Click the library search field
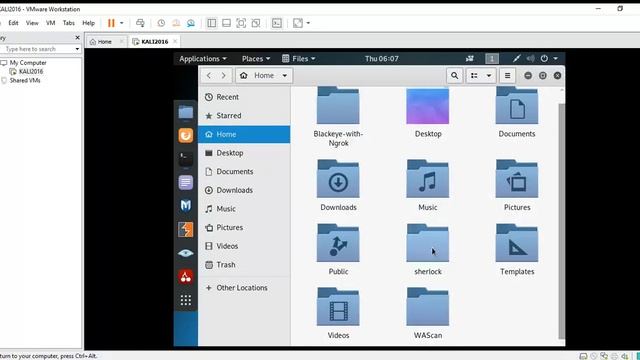640x360 pixels. coord(37,49)
